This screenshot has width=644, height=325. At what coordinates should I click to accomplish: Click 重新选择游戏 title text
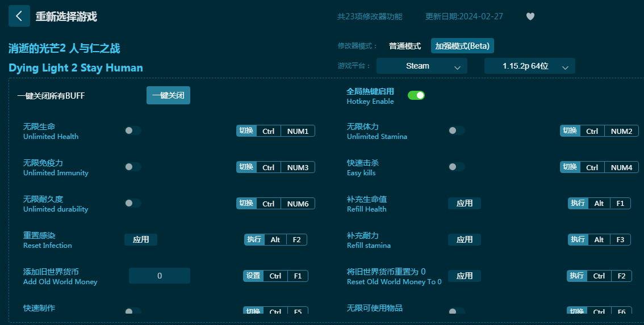tap(66, 16)
